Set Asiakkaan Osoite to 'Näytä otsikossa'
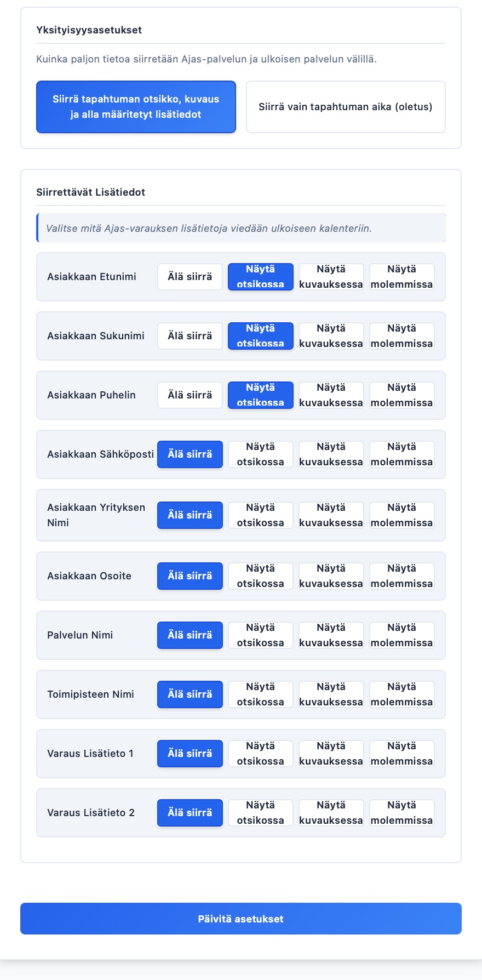Viewport: 482px width, 980px height. pos(261,576)
